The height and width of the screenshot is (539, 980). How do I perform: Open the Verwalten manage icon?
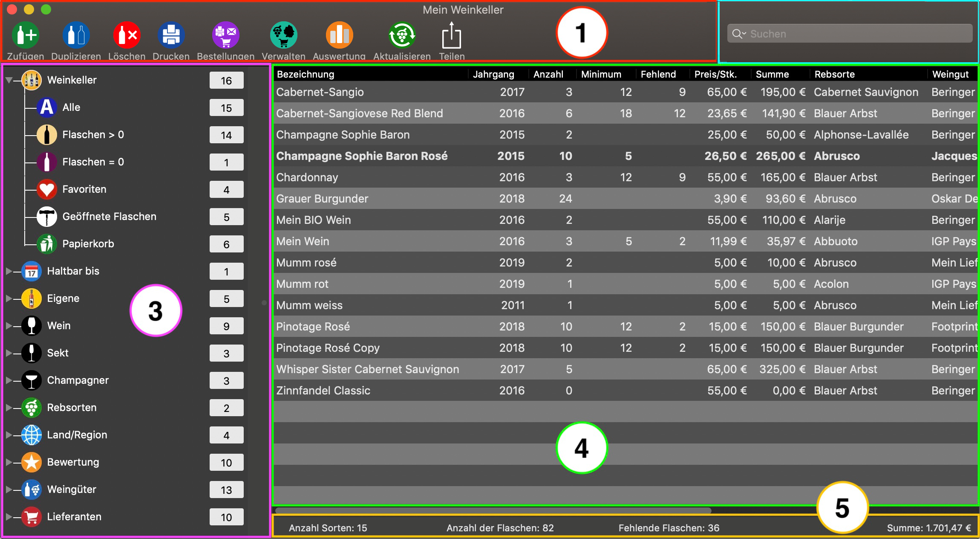(284, 35)
